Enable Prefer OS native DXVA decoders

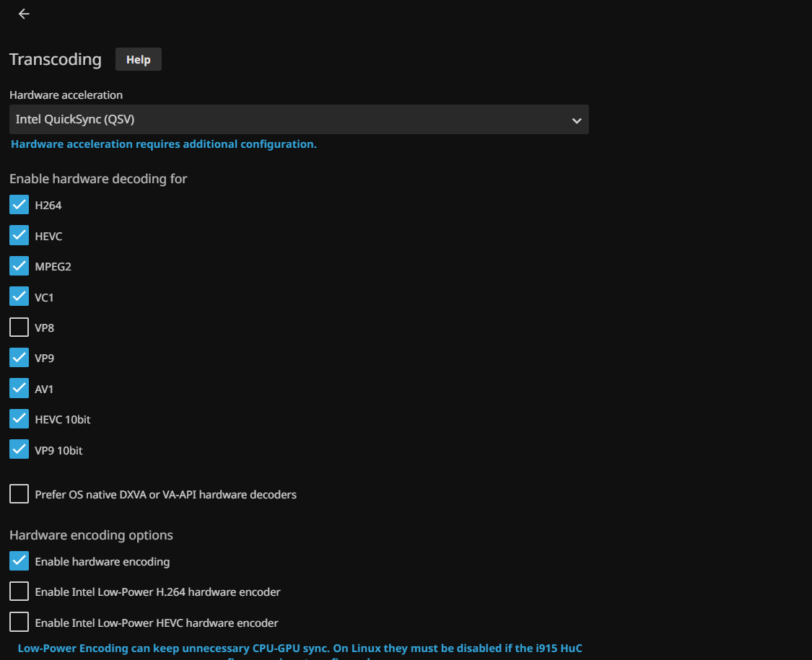point(19,494)
